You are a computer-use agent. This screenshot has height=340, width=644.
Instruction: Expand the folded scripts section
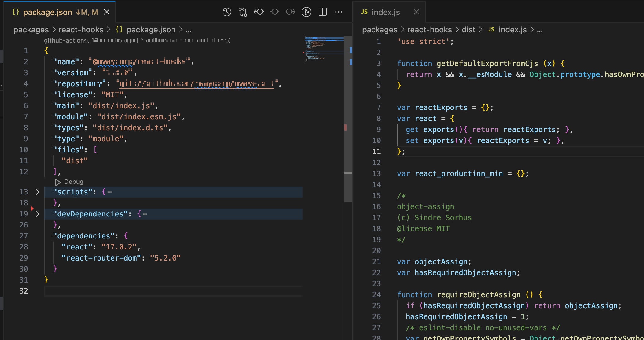click(x=38, y=192)
